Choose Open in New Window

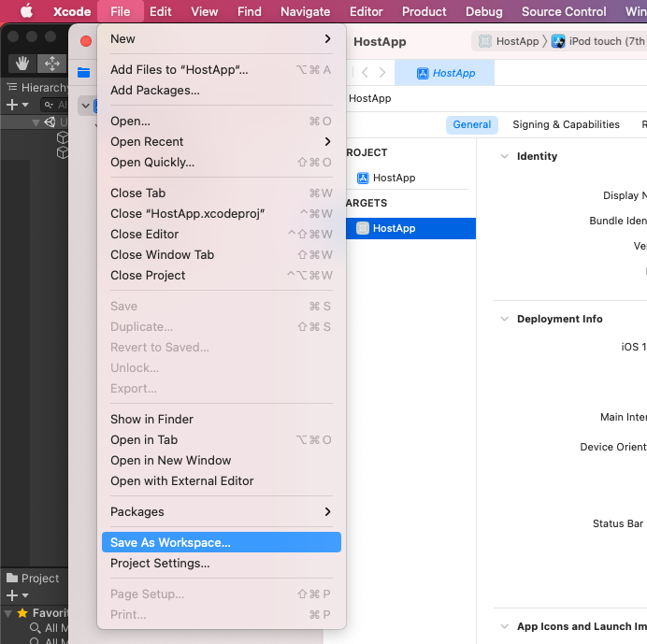[222, 461]
